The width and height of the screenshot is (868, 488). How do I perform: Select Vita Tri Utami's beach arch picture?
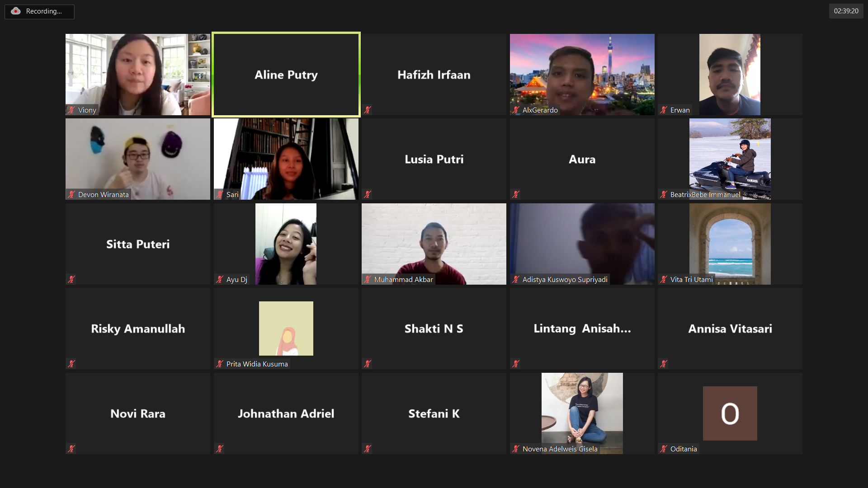pyautogui.click(x=730, y=244)
